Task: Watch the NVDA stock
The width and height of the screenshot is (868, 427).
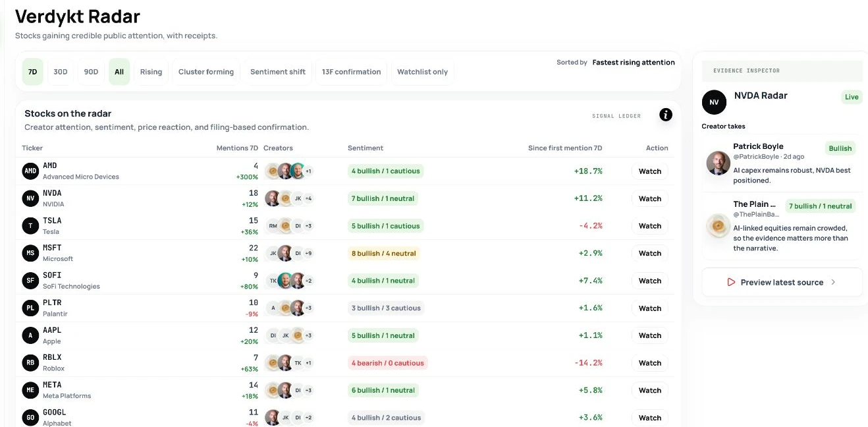Action: (x=650, y=198)
